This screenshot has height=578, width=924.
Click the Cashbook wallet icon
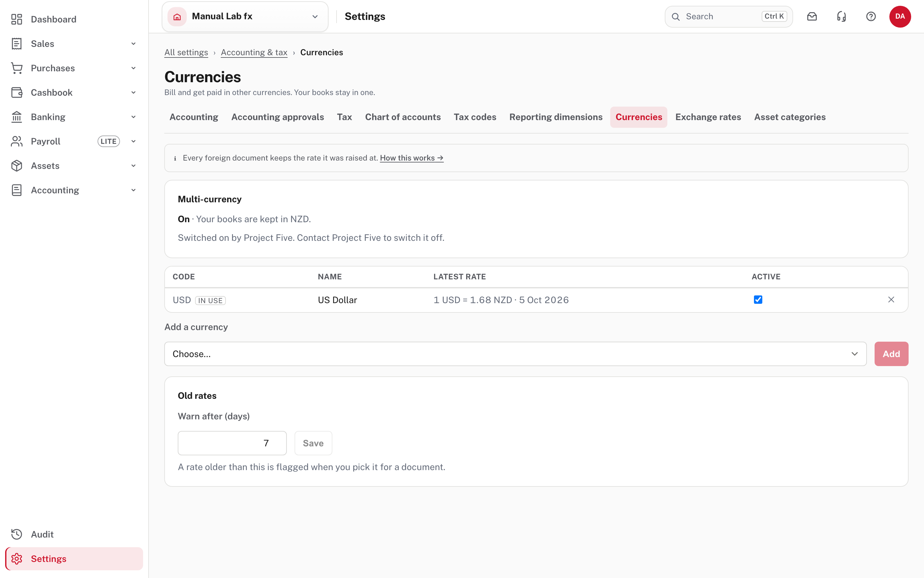(16, 92)
